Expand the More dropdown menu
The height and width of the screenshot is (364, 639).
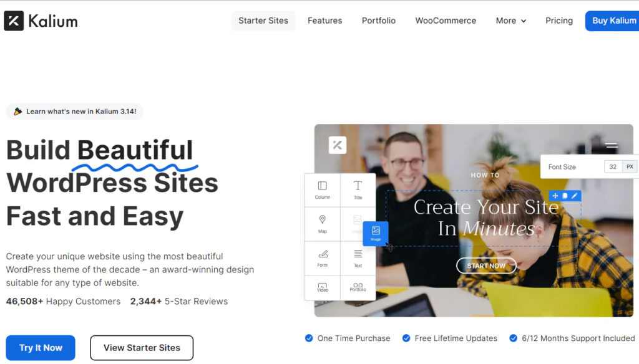click(510, 21)
